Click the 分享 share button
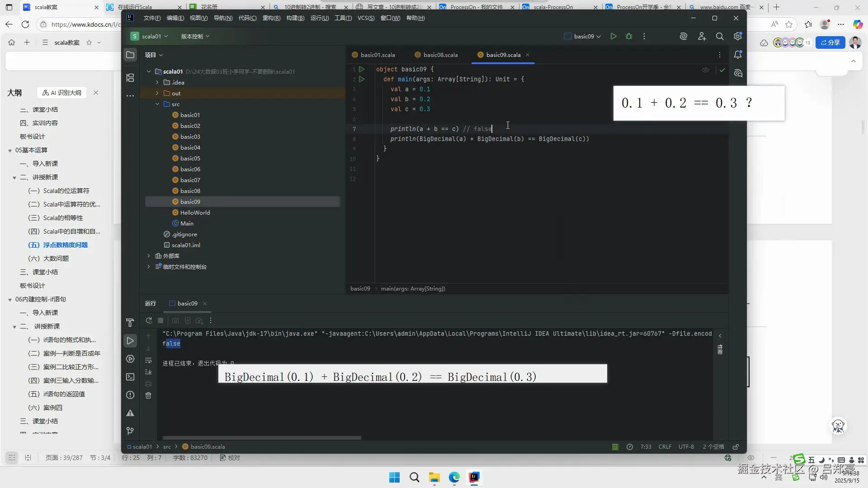Image resolution: width=868 pixels, height=488 pixels. pyautogui.click(x=830, y=42)
